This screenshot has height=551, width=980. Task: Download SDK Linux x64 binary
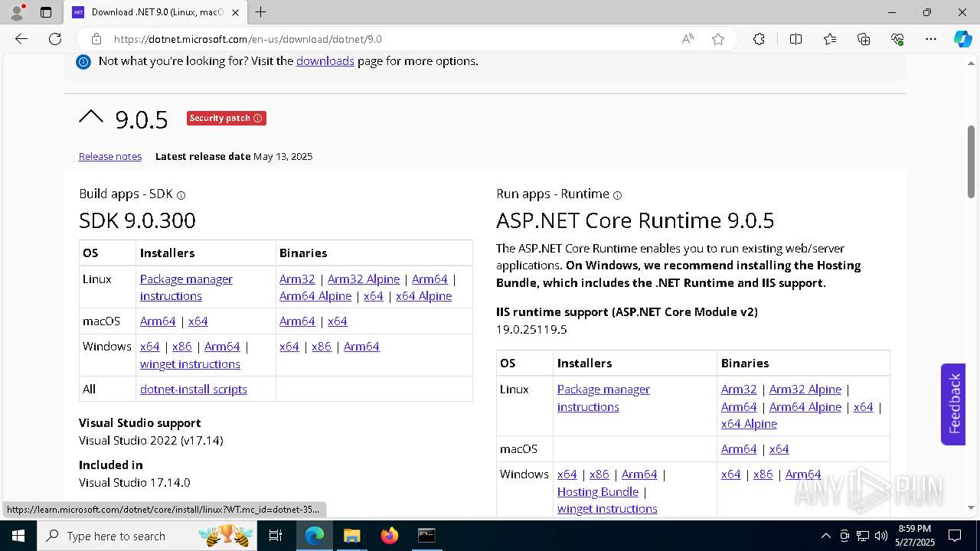tap(374, 296)
